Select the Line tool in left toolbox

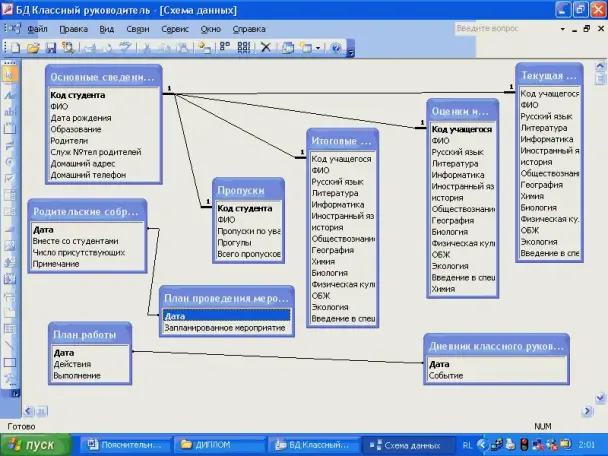(9, 345)
